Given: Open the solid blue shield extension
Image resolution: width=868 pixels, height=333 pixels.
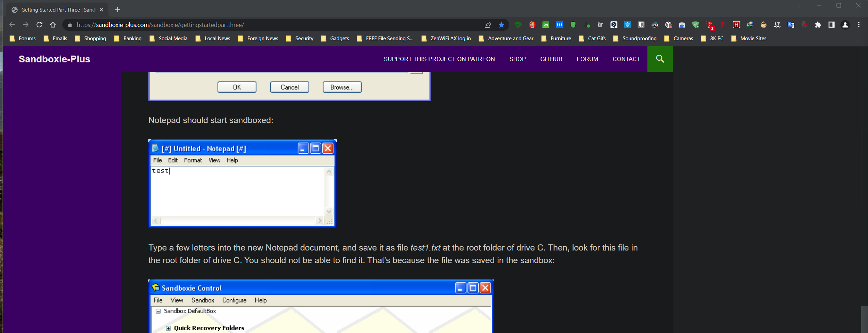Looking at the screenshot, I should pyautogui.click(x=627, y=25).
